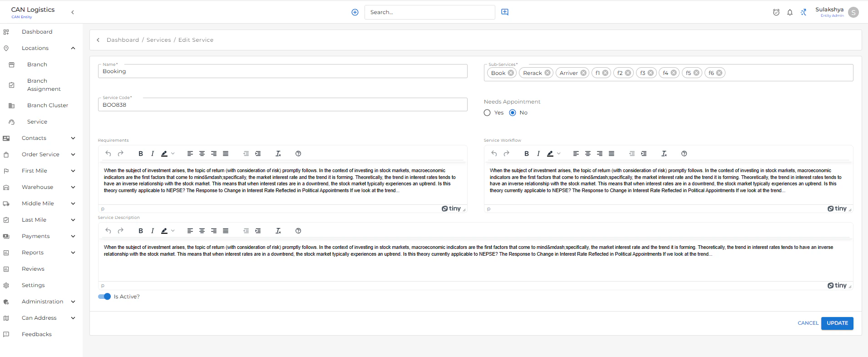Open Branch Assignment in sidebar
Viewport: 868px width, 357px height.
point(44,85)
